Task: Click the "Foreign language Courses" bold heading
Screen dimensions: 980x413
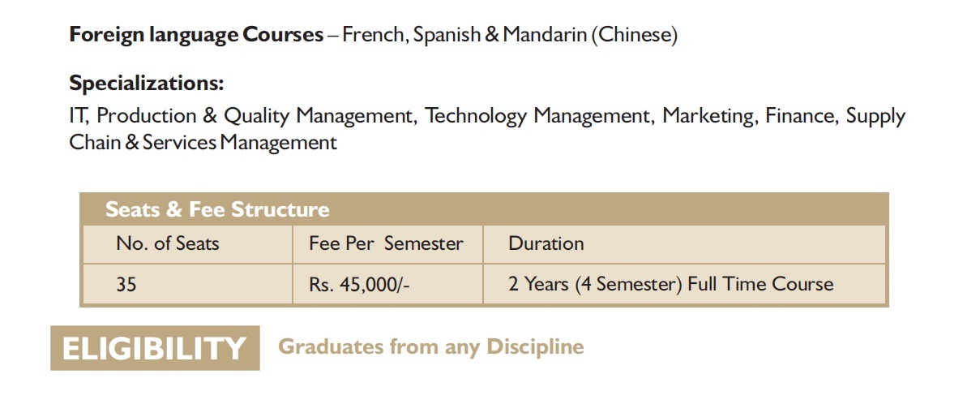Action: point(195,36)
